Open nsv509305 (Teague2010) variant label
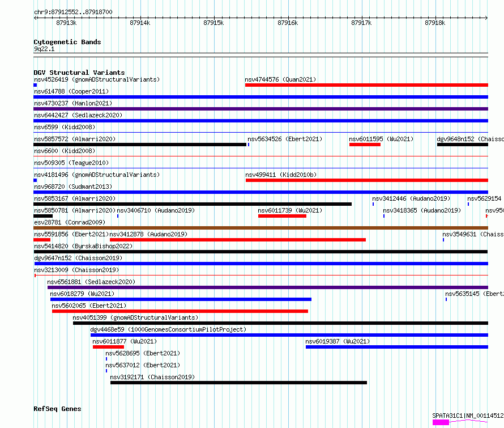 (x=71, y=163)
